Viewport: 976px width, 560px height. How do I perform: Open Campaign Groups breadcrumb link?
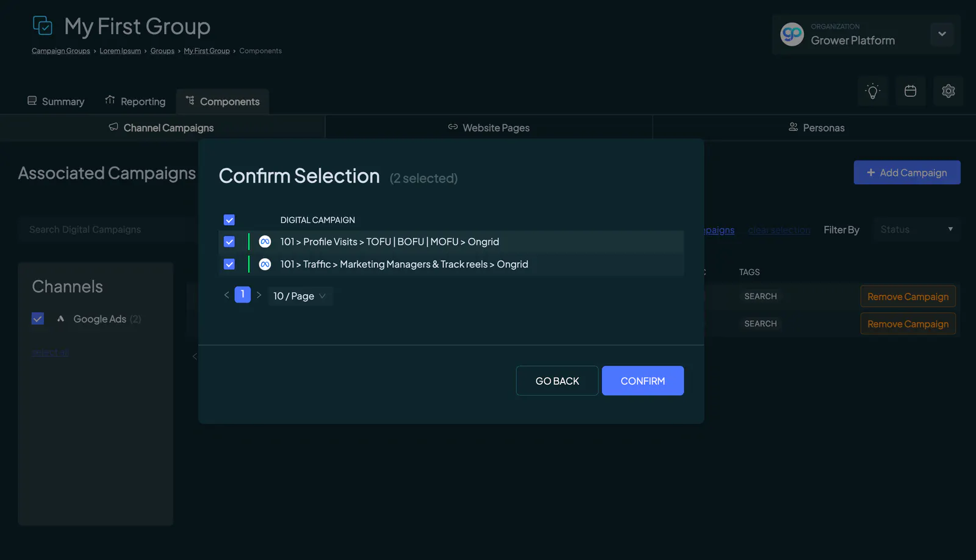61,51
